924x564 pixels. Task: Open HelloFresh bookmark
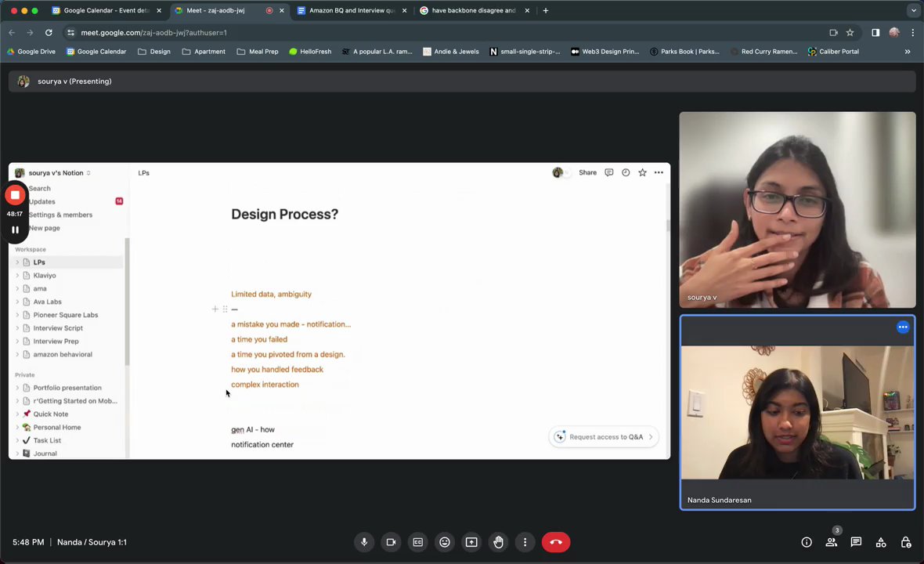(x=310, y=52)
